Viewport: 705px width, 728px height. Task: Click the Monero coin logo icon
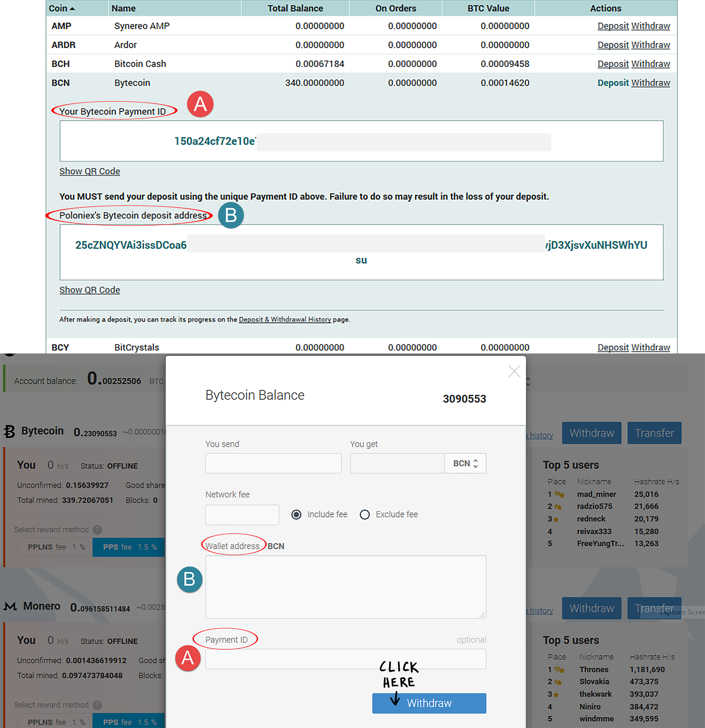(x=10, y=606)
